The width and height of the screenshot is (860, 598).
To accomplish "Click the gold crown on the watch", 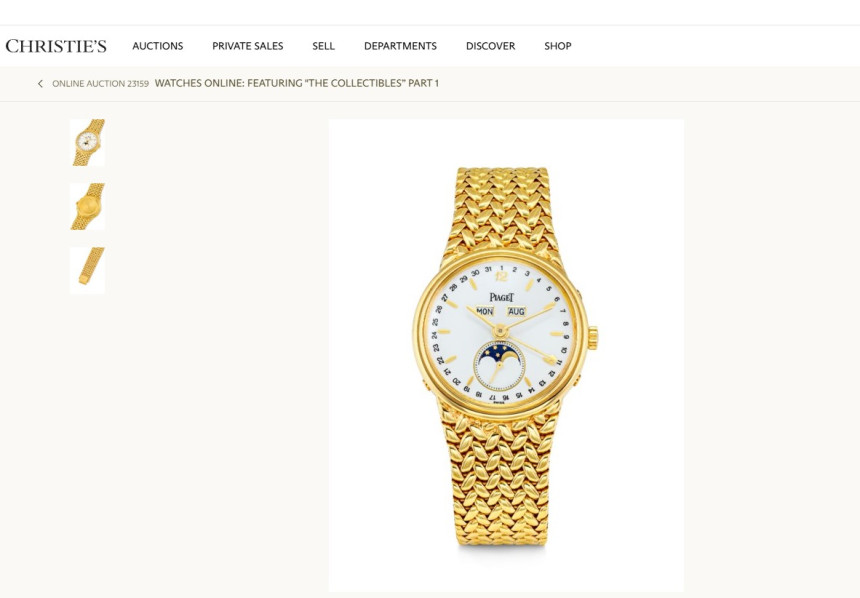I will [593, 337].
